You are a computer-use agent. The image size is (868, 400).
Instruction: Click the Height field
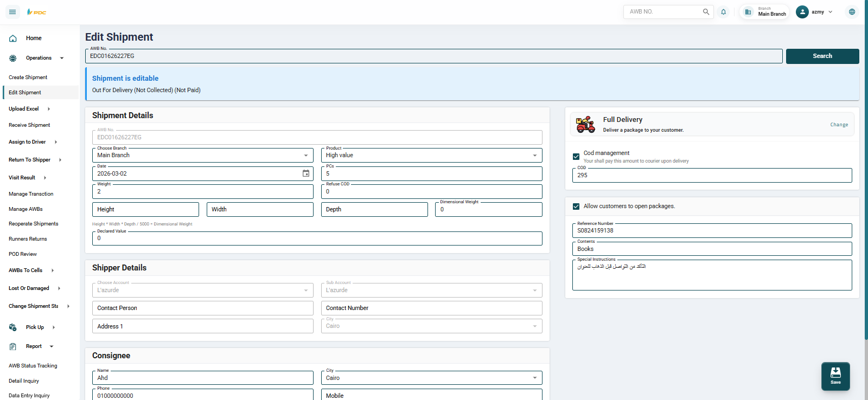145,209
